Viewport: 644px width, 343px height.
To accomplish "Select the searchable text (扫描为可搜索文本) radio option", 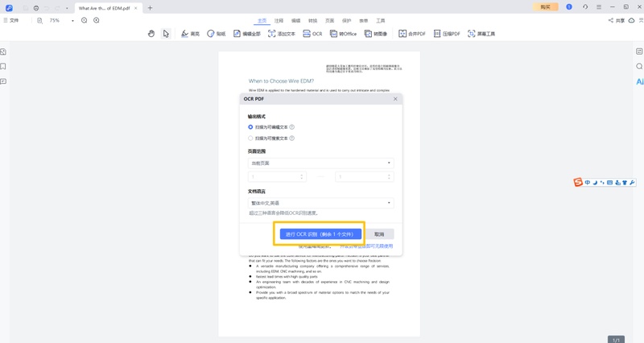I will [251, 138].
